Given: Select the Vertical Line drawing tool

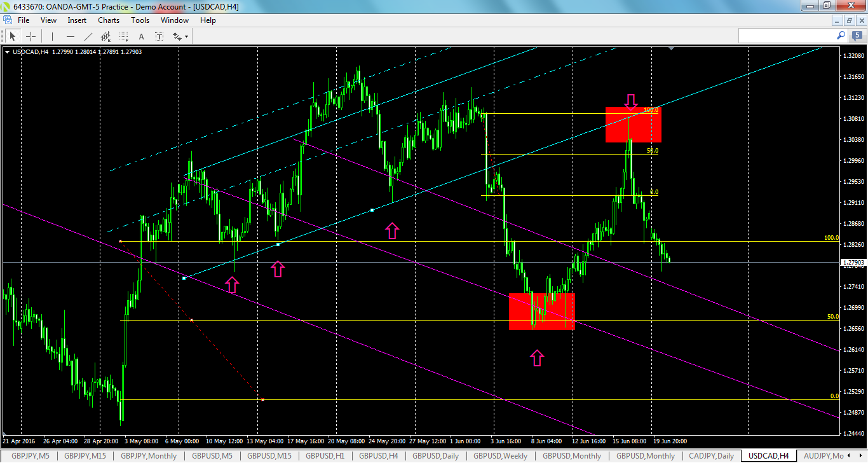Looking at the screenshot, I should pos(52,36).
